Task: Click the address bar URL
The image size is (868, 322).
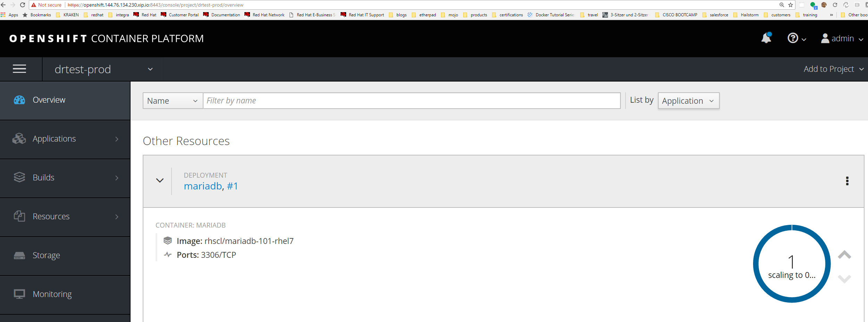Action: tap(155, 5)
